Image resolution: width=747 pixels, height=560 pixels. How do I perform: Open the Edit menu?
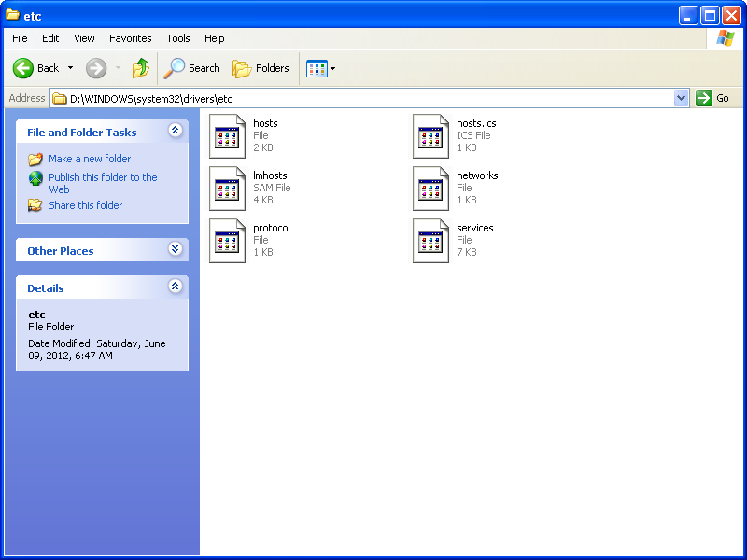coord(50,38)
